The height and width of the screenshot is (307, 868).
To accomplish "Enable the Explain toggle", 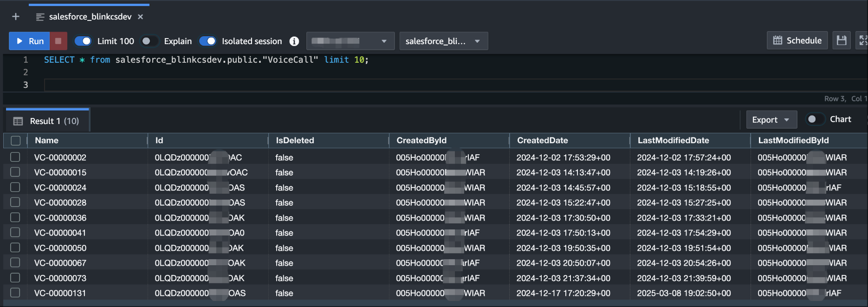I will [x=149, y=41].
